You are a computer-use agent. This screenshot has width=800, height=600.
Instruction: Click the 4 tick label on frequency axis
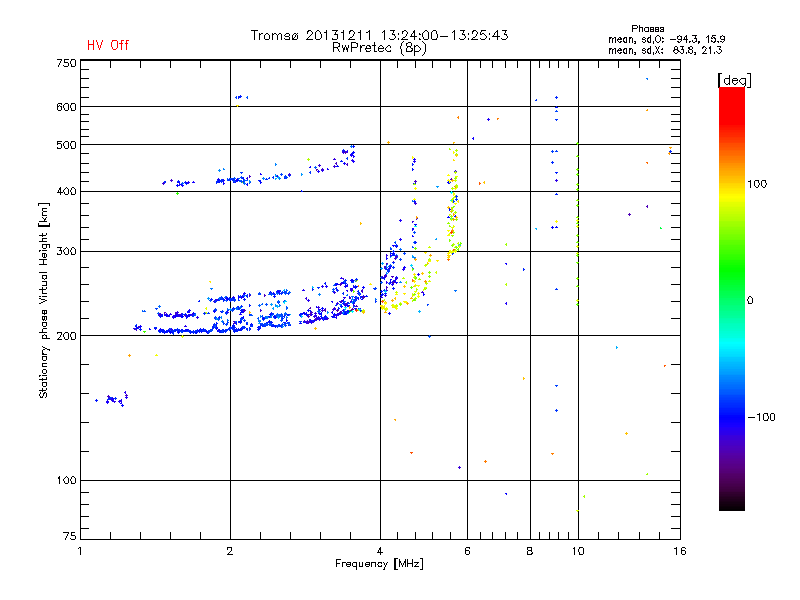click(380, 551)
